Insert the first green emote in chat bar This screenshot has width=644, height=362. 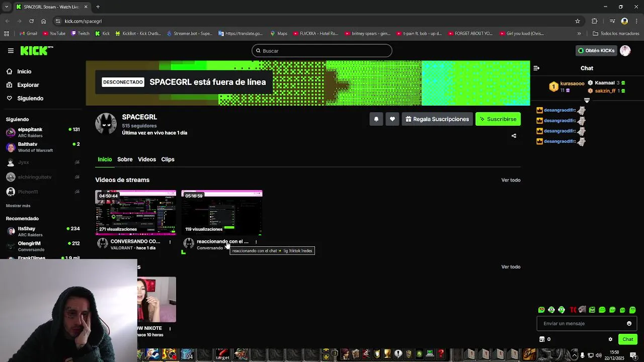coord(541,310)
